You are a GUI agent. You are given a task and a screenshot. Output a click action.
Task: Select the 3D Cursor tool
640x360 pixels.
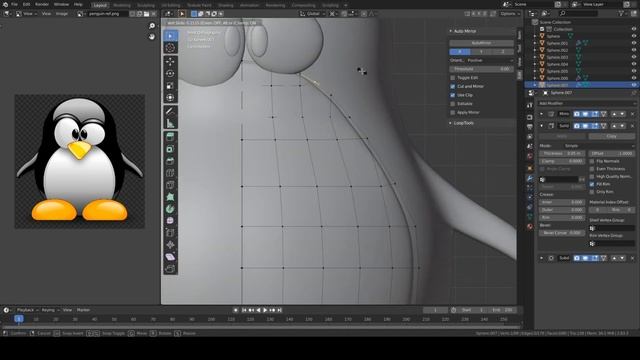click(170, 48)
